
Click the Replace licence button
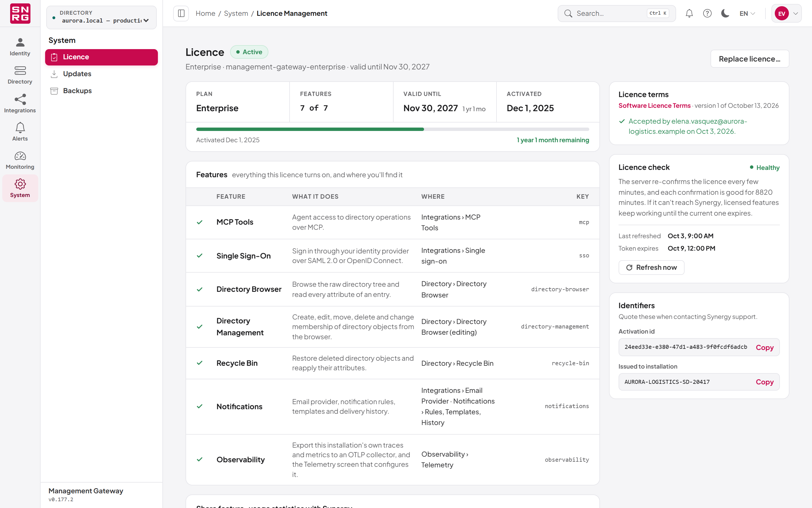[750, 59]
